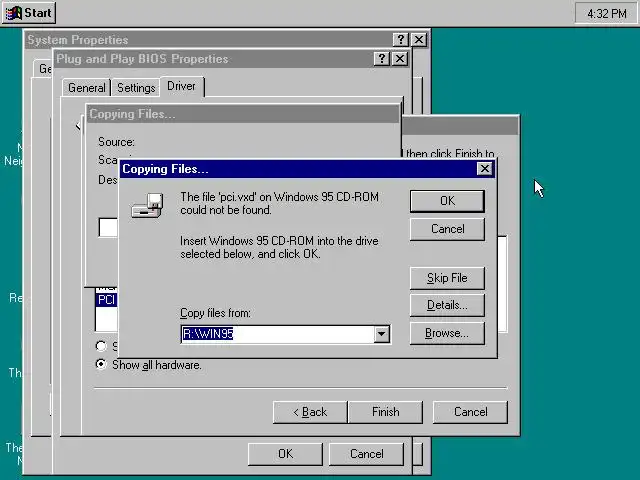Click Cancel in Plug and Play BIOS Properties
This screenshot has width=640, height=480.
pos(367,454)
